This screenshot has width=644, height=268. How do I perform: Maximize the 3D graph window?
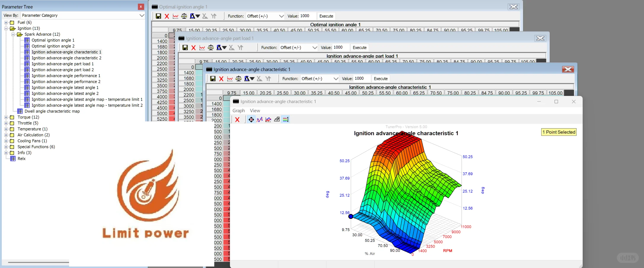[x=556, y=102]
